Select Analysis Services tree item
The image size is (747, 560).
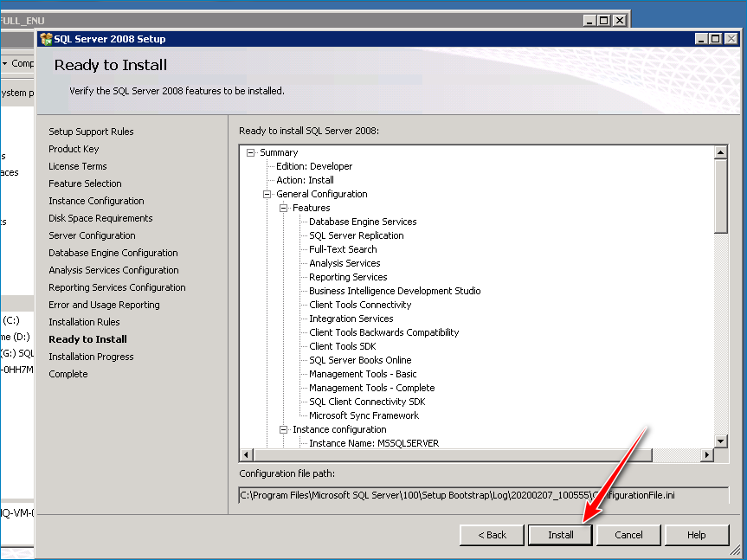coord(345,263)
